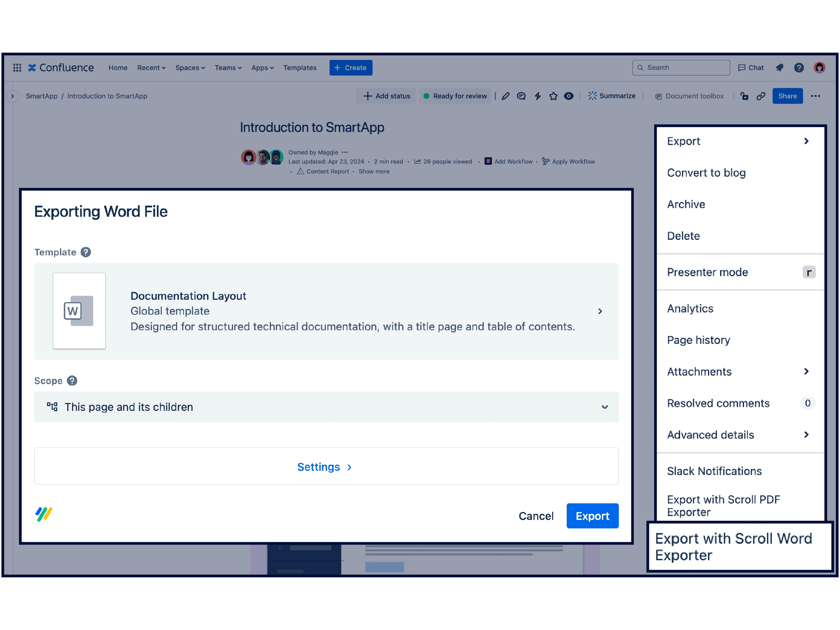Click 26 people viewed
This screenshot has width=840, height=630.
(443, 161)
